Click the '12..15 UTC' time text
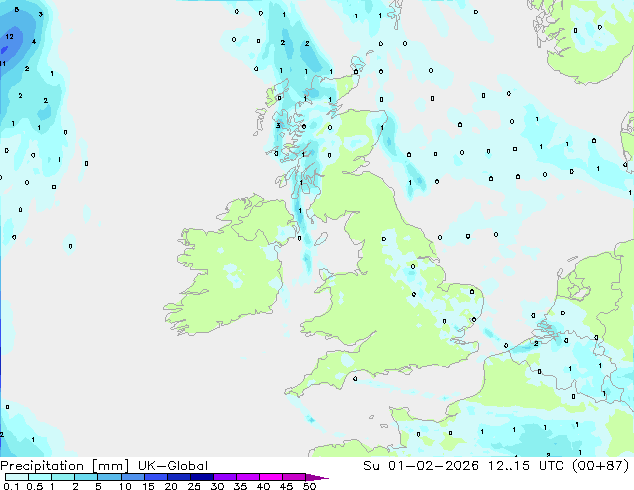The image size is (634, 490). (x=528, y=466)
